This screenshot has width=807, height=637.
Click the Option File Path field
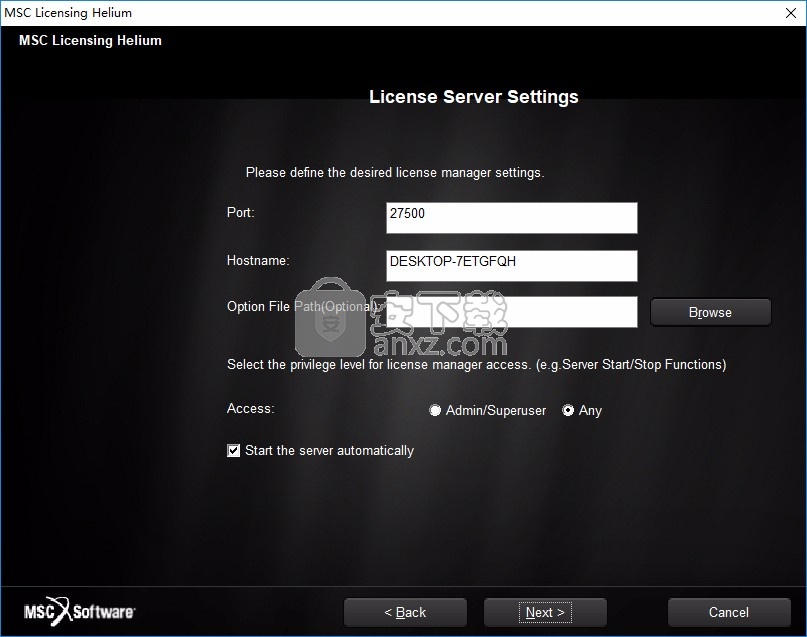coord(512,312)
